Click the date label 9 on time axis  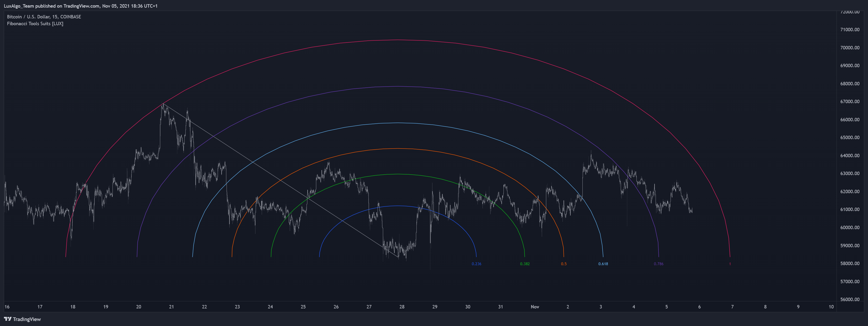pyautogui.click(x=798, y=307)
